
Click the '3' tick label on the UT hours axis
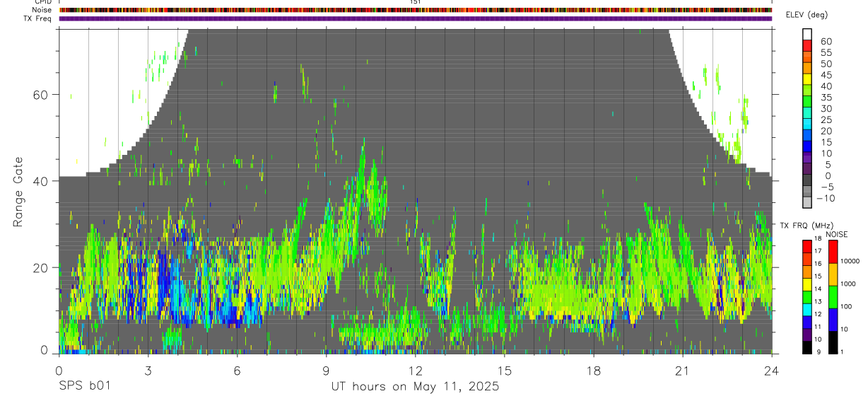(x=148, y=370)
